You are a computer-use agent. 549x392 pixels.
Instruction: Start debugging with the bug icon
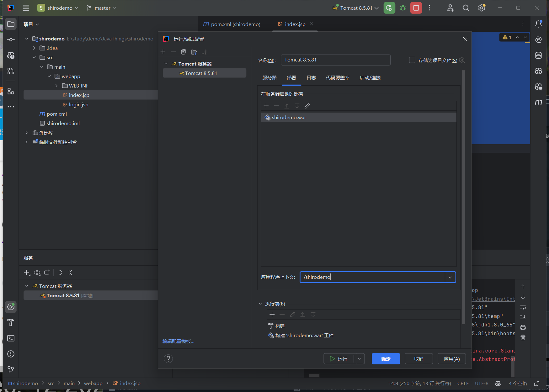[x=403, y=8]
